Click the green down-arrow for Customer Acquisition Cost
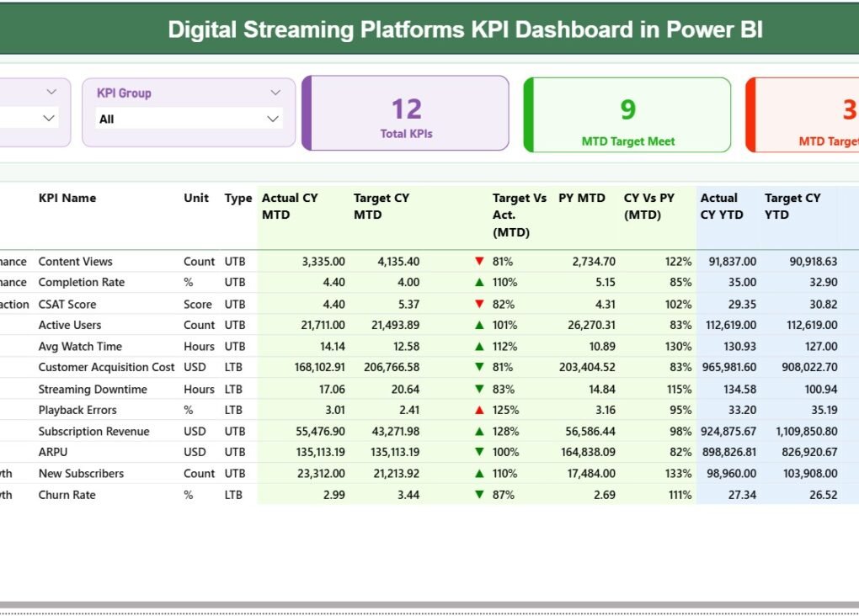 pos(480,367)
